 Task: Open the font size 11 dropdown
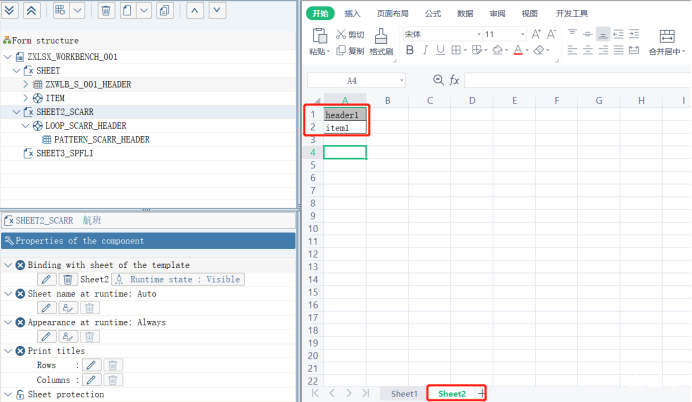(x=523, y=34)
